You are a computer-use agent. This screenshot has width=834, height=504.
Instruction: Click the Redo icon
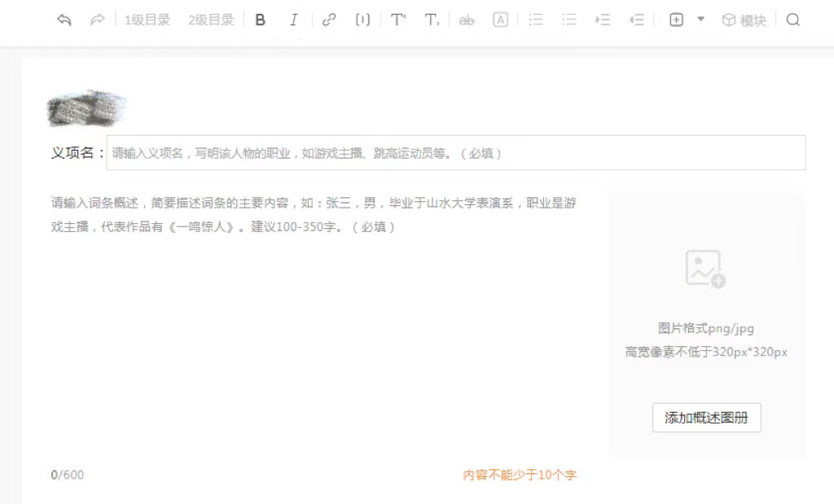tap(95, 19)
